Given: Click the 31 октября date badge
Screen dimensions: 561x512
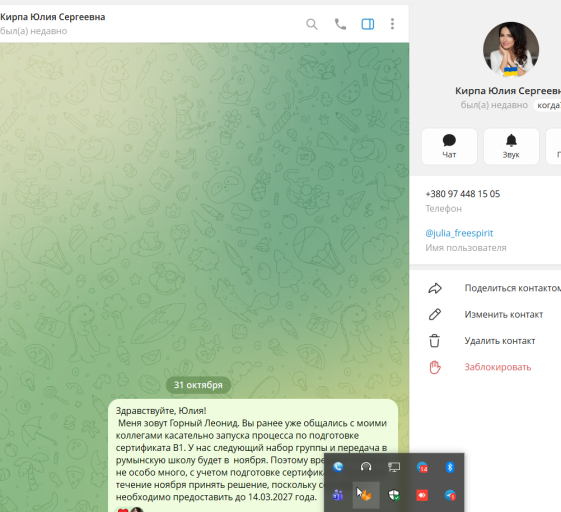Looking at the screenshot, I should coord(198,385).
